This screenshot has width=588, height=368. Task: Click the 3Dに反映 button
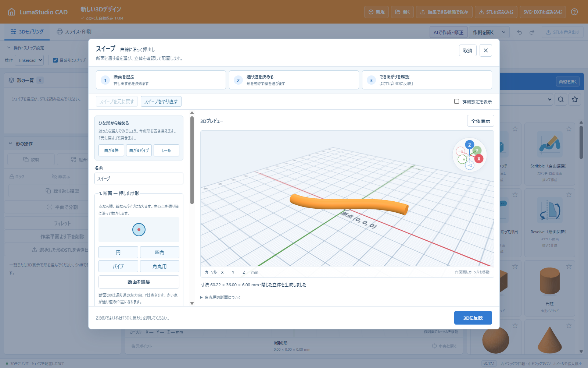(x=473, y=318)
